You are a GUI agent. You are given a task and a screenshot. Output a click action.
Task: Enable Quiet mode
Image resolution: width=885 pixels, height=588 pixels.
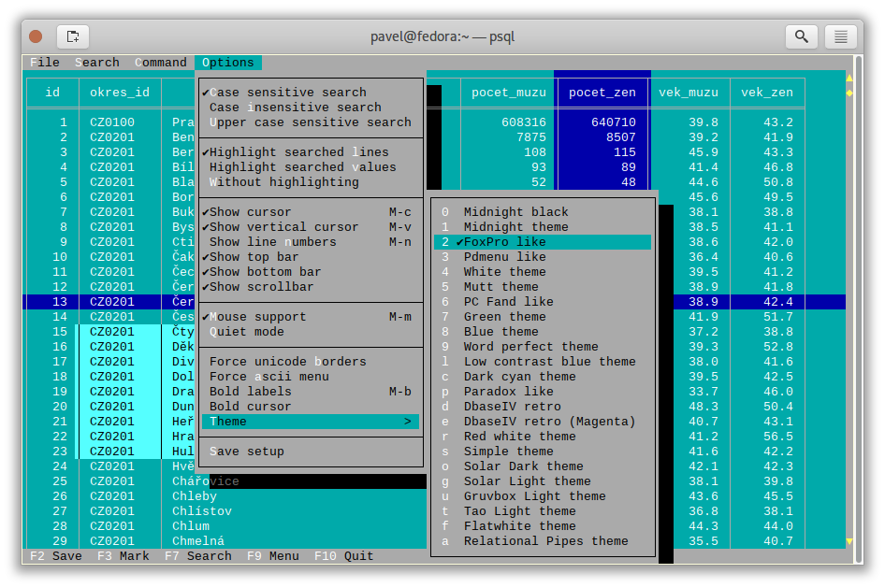pyautogui.click(x=311, y=332)
